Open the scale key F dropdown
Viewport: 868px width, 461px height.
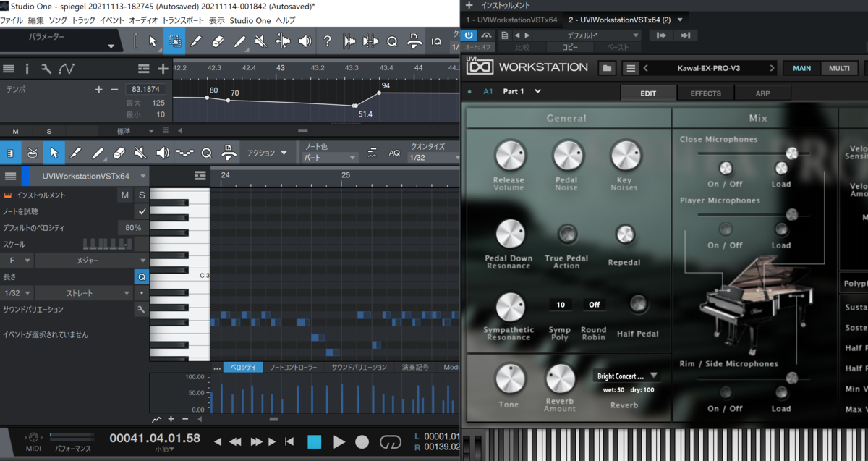coord(17,260)
